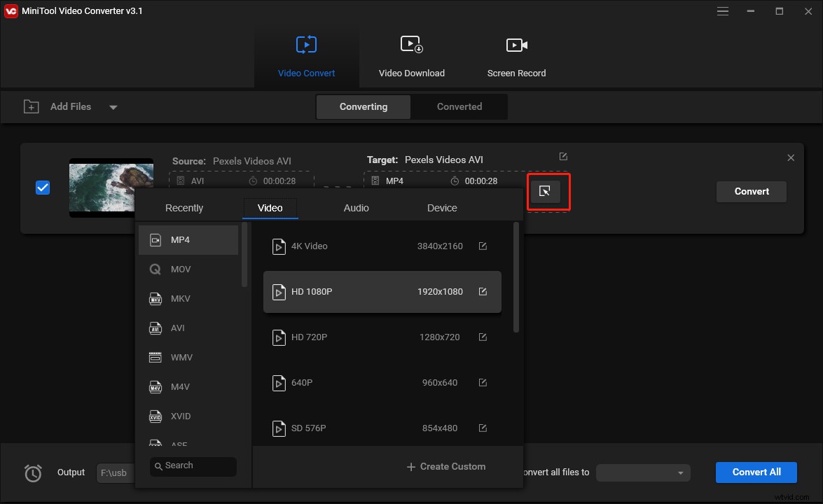Expand the Add Files dropdown arrow
Image resolution: width=823 pixels, height=504 pixels.
click(113, 106)
